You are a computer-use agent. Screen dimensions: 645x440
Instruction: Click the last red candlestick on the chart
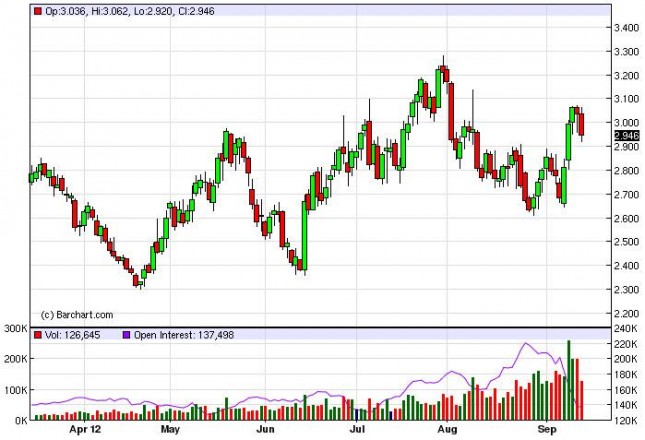coord(582,124)
